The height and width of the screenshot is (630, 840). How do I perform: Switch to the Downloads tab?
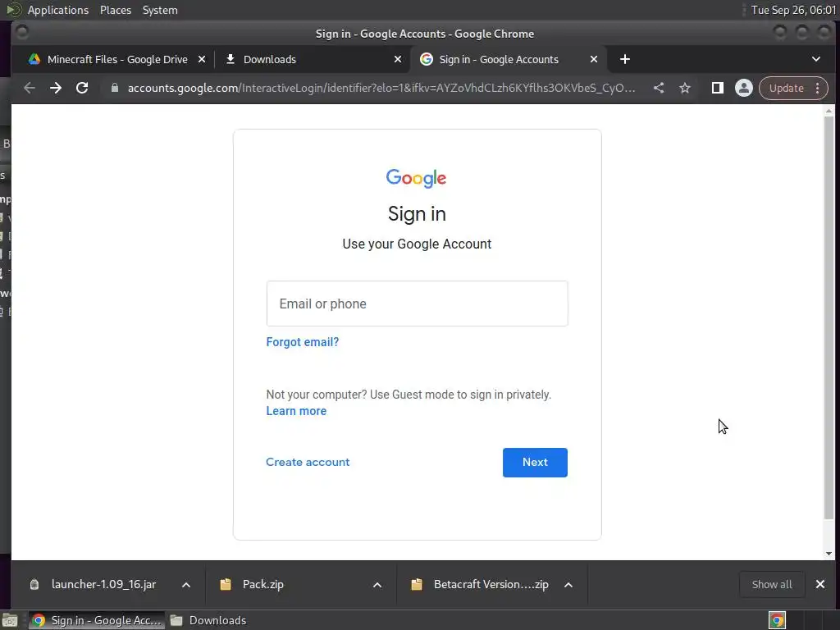click(313, 59)
